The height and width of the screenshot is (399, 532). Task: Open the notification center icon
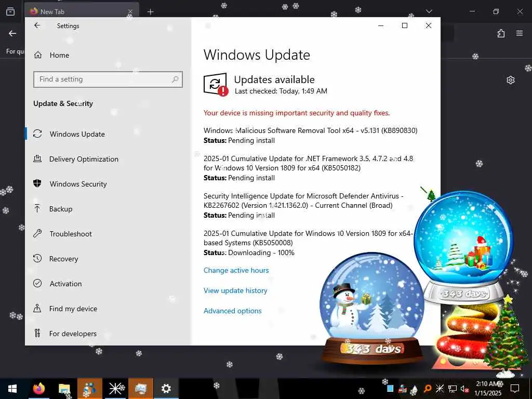pyautogui.click(x=515, y=389)
